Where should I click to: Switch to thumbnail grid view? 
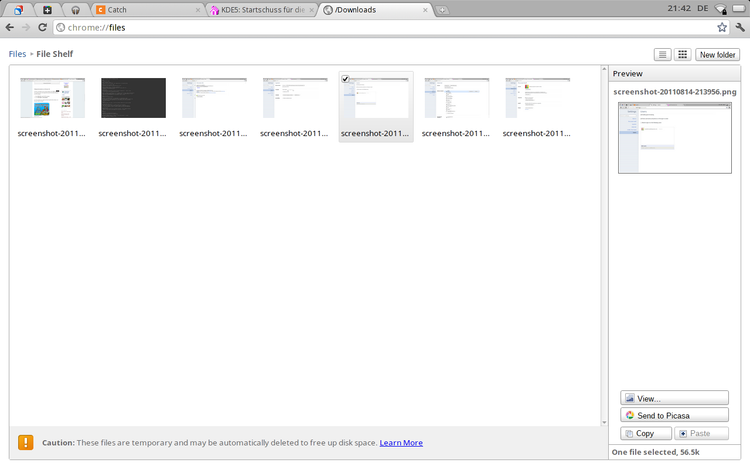[682, 55]
